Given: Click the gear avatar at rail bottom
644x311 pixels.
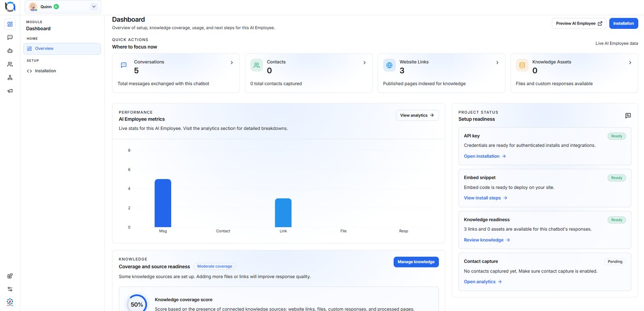Looking at the screenshot, I should tap(10, 302).
